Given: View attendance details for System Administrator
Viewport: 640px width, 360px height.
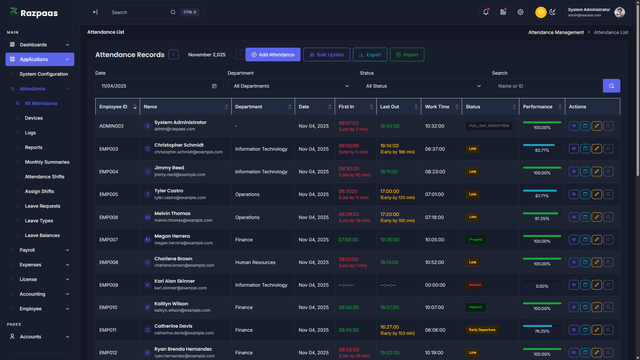Looking at the screenshot, I should coord(573,126).
